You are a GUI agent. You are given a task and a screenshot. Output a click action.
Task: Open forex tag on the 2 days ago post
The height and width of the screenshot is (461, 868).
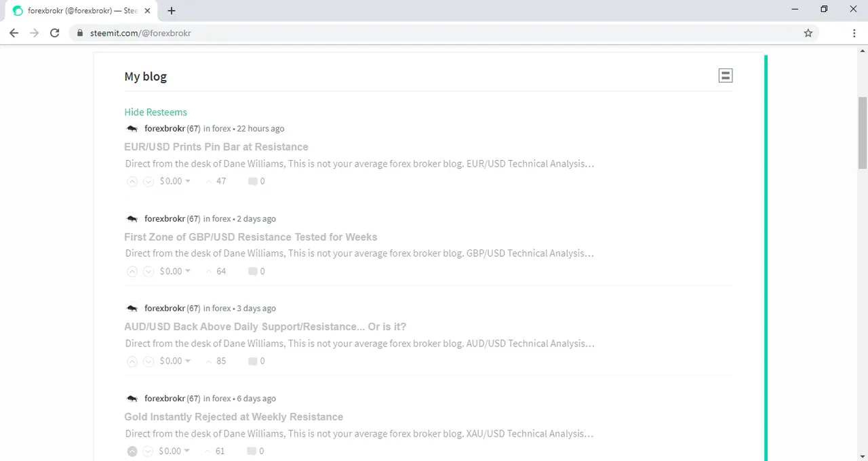222,218
